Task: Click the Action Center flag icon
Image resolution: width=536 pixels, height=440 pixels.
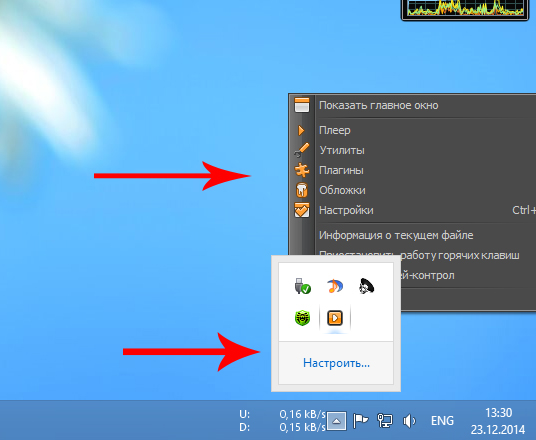Action: (360, 421)
